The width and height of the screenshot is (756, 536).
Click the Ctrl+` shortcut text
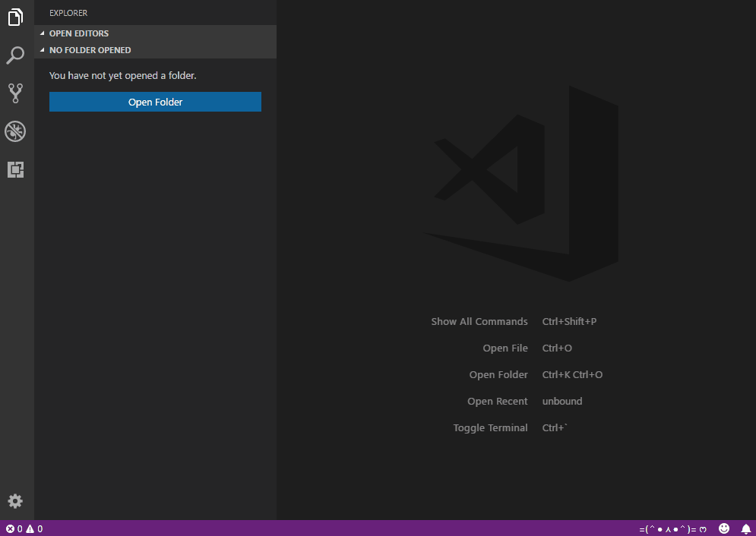555,427
